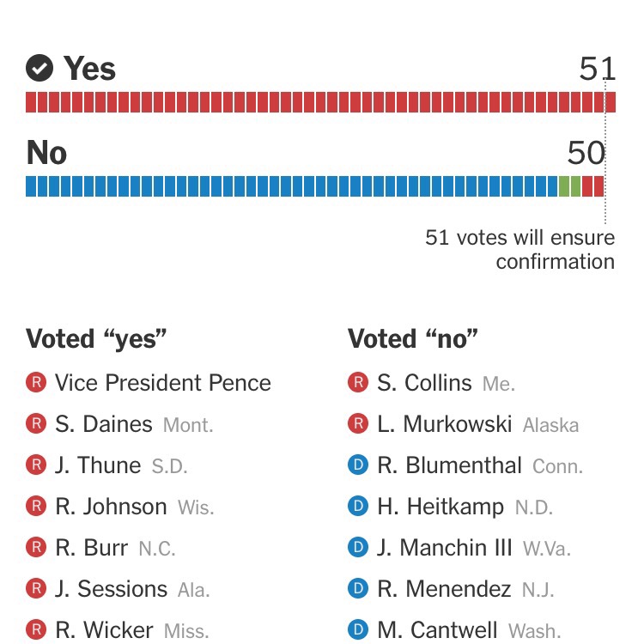Click the green segment in the No bar

[x=569, y=186]
